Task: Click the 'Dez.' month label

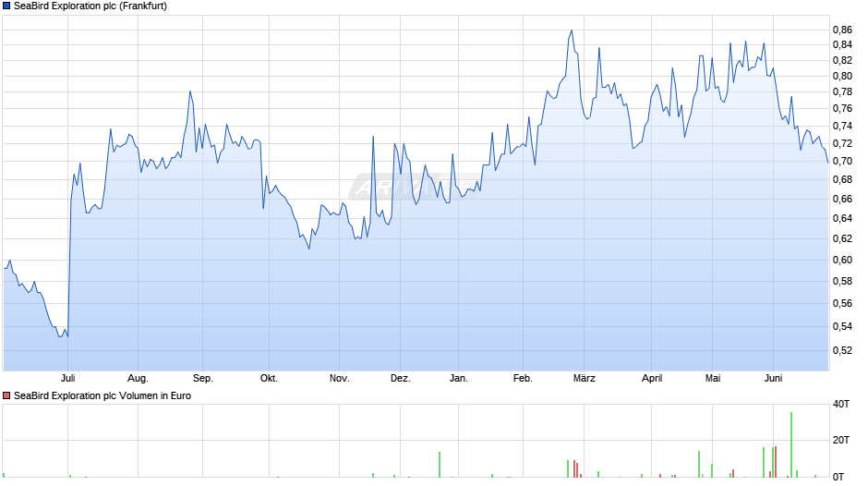Action: pyautogui.click(x=400, y=379)
